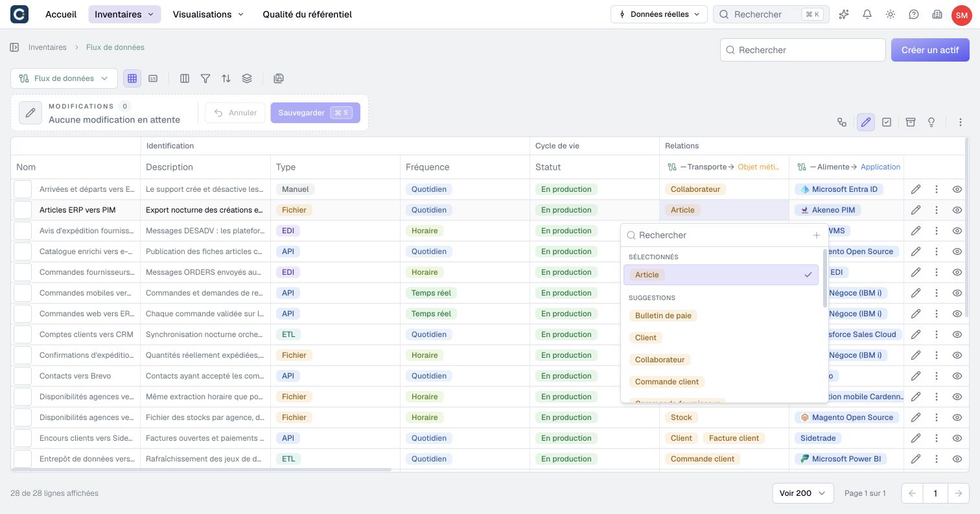980x514 pixels.
Task: Open the columns configuration icon
Action: point(185,78)
